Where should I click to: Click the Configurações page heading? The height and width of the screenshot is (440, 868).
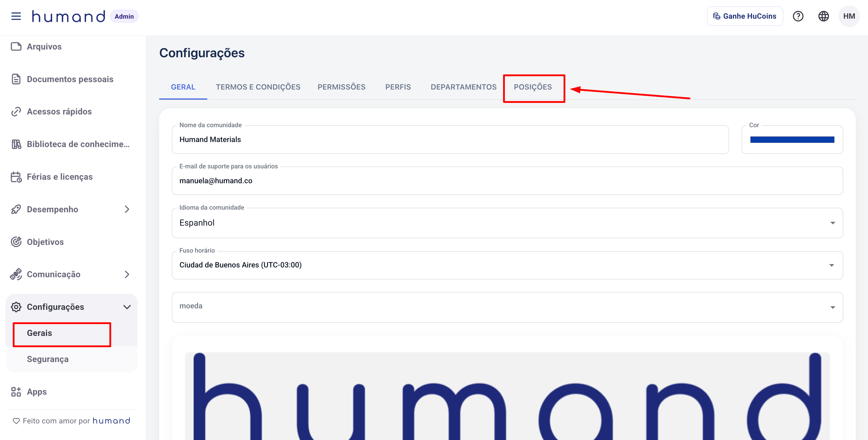[202, 53]
